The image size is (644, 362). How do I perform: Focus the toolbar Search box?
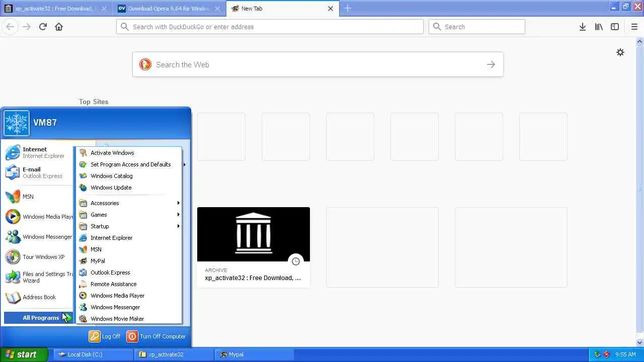coord(477,27)
